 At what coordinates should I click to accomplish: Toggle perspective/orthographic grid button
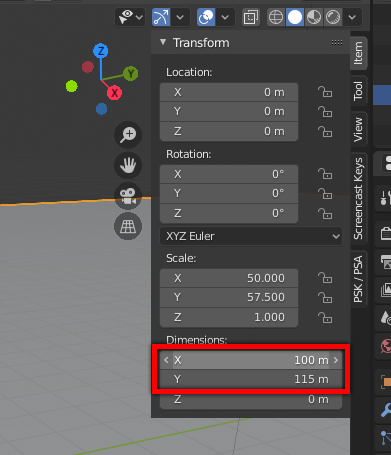pyautogui.click(x=128, y=227)
